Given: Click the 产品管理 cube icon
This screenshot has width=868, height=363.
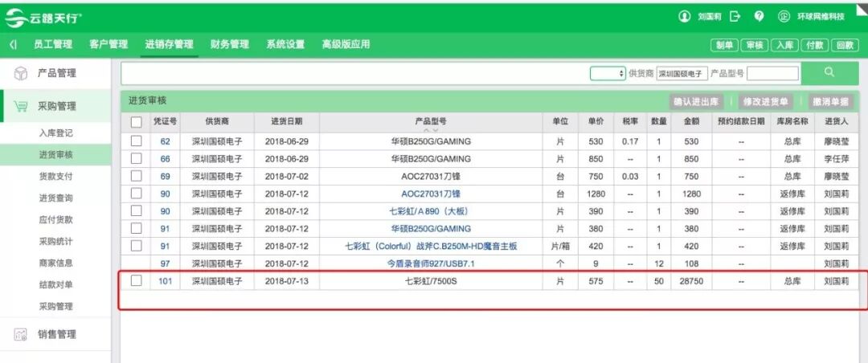Looking at the screenshot, I should click(x=20, y=74).
